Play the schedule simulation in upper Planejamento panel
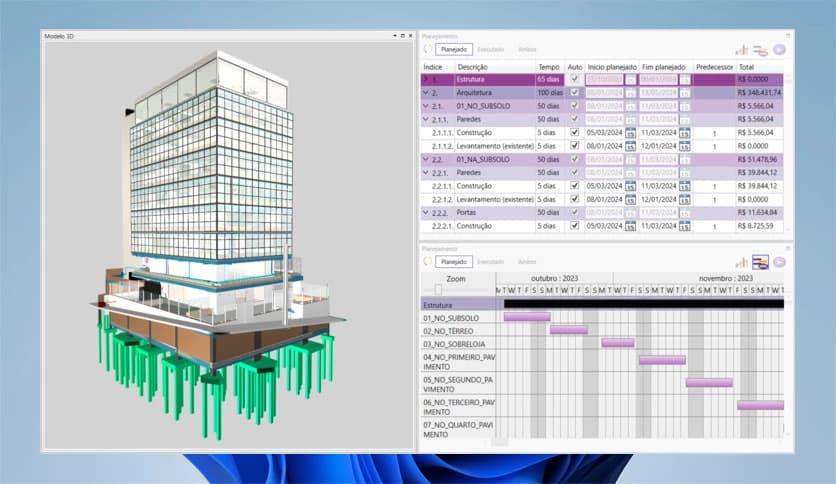Image resolution: width=836 pixels, height=484 pixels. (x=779, y=50)
